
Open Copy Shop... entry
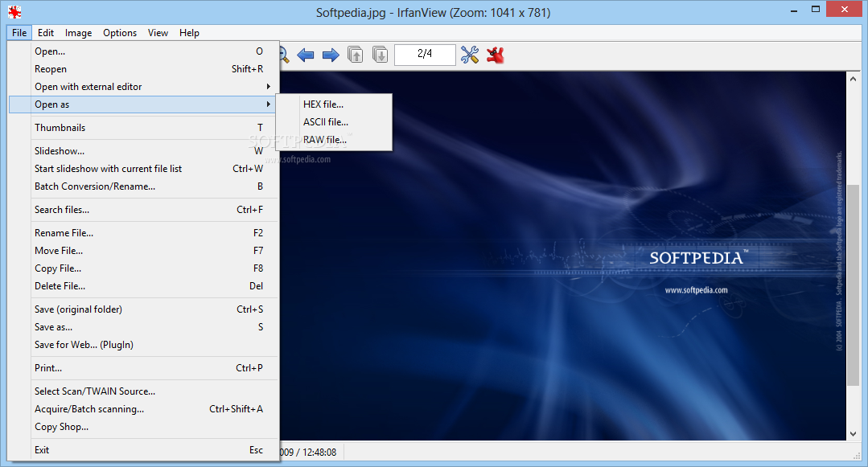(x=143, y=427)
